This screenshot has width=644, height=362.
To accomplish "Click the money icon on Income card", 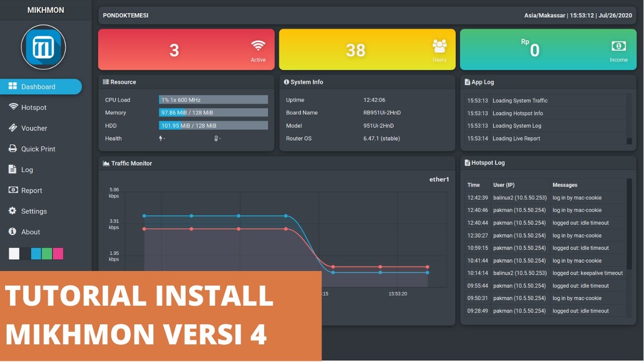I will pyautogui.click(x=619, y=46).
